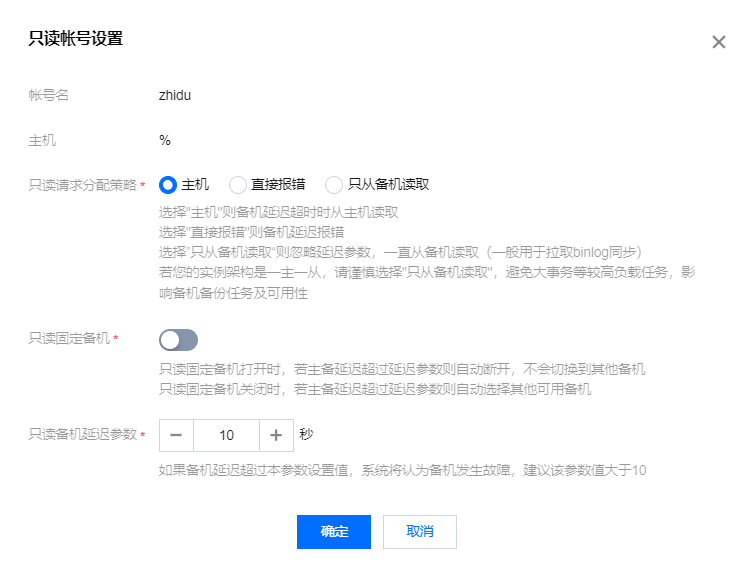Click the 只读备机延迟参数 label
This screenshot has height=576, width=753.
[x=83, y=434]
